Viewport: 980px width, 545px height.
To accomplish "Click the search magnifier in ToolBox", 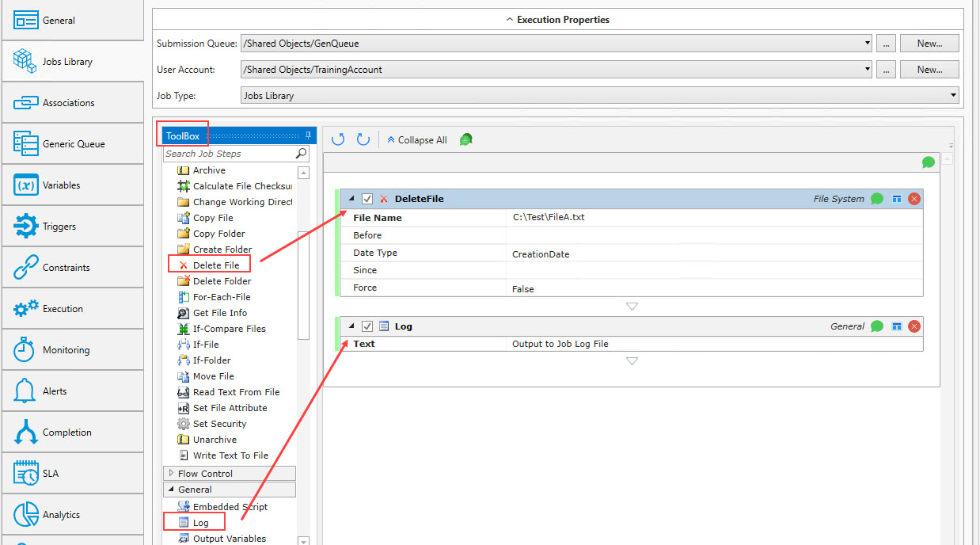I will [x=302, y=154].
